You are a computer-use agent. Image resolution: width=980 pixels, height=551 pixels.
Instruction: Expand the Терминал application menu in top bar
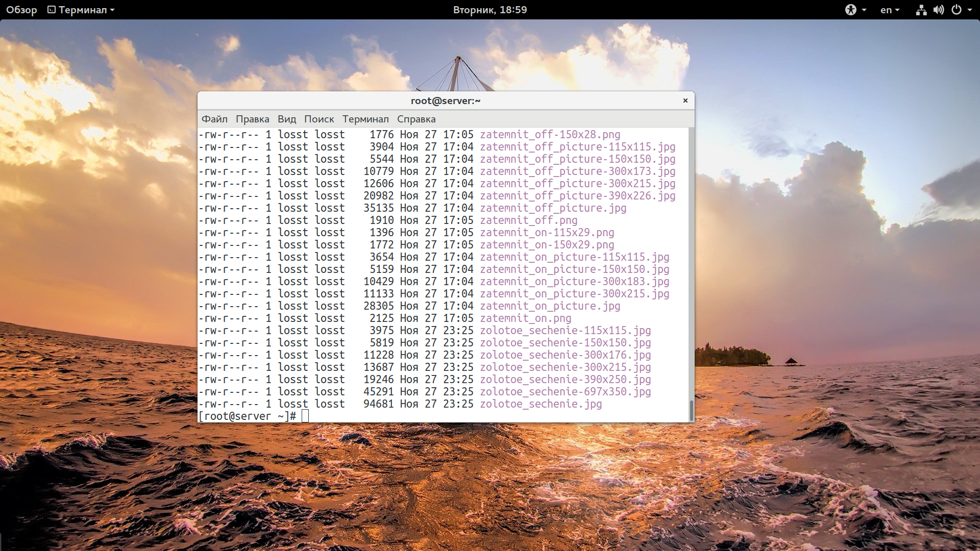[82, 10]
